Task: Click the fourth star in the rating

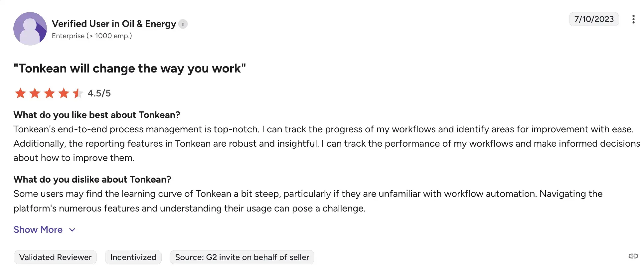Action: coord(64,93)
